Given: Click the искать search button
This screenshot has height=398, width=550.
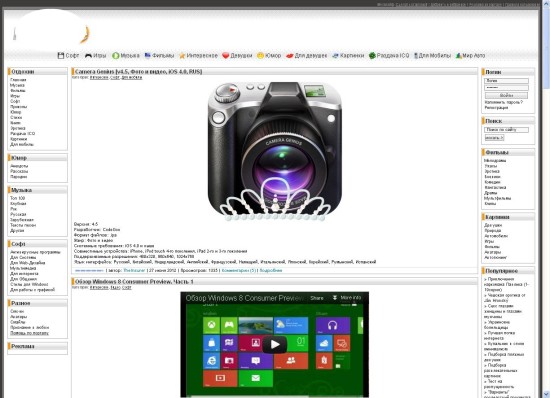Looking at the screenshot, I should pyautogui.click(x=495, y=138).
